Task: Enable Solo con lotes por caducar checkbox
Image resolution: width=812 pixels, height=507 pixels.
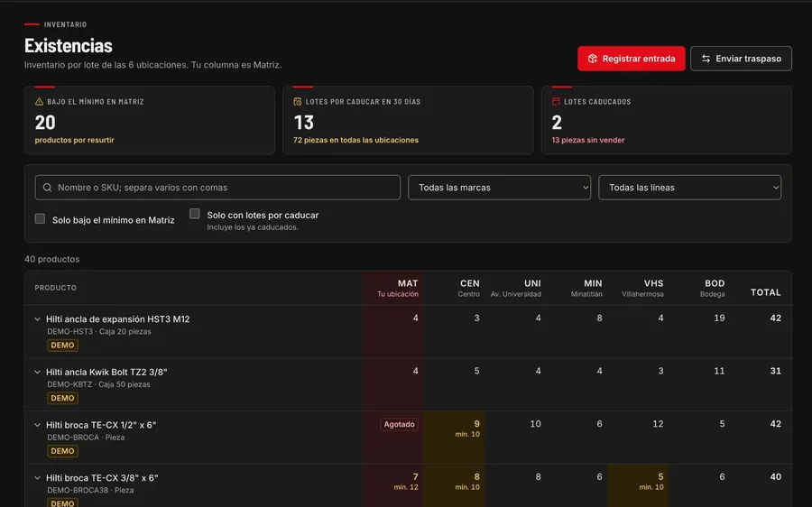Action: 195,214
